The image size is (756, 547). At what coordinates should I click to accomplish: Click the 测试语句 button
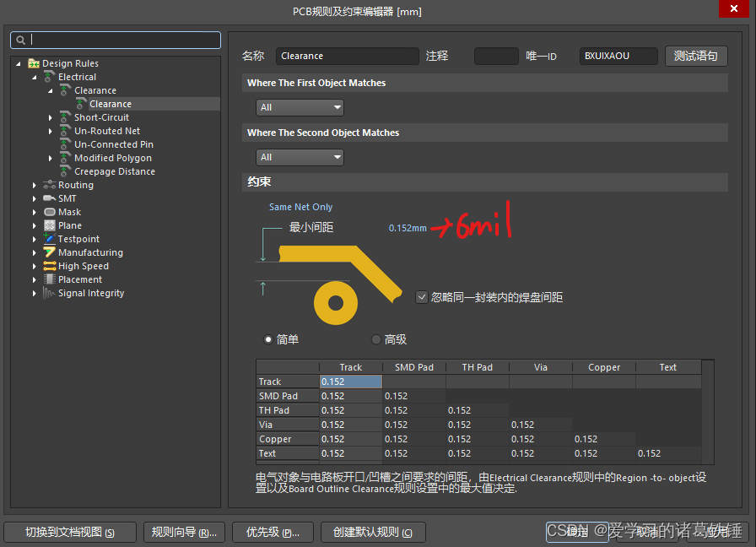coord(696,56)
